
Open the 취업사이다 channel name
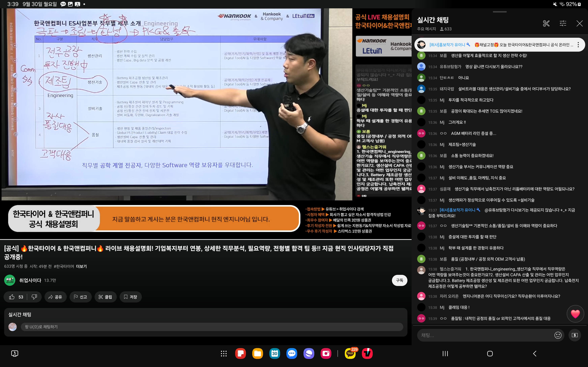point(30,280)
